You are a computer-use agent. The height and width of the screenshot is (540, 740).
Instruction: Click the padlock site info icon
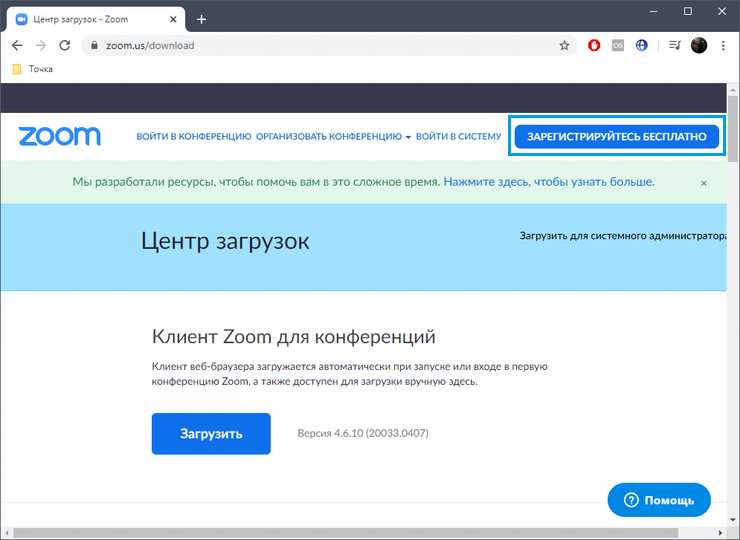click(94, 45)
